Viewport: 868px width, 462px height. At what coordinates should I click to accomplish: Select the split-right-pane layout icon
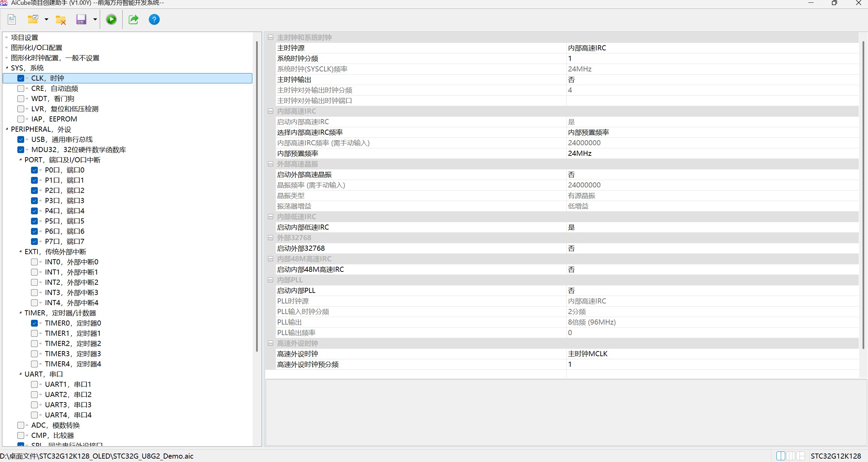[x=801, y=456]
